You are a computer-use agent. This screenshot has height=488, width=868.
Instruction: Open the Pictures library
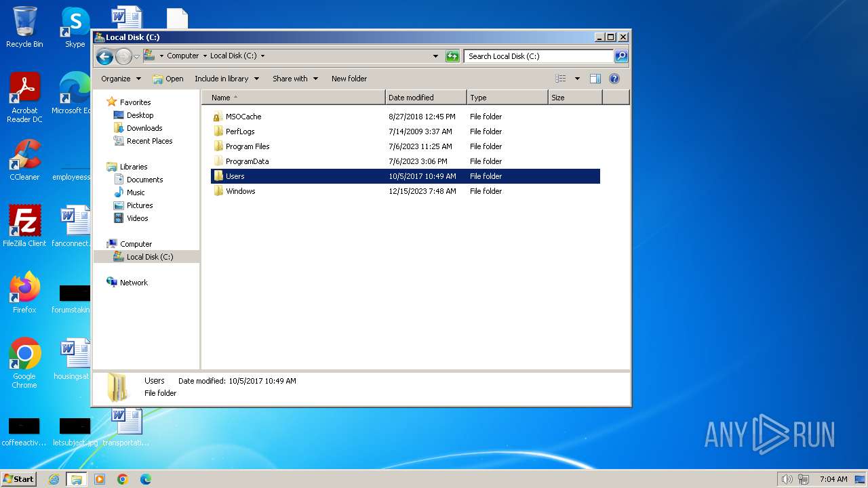click(140, 205)
